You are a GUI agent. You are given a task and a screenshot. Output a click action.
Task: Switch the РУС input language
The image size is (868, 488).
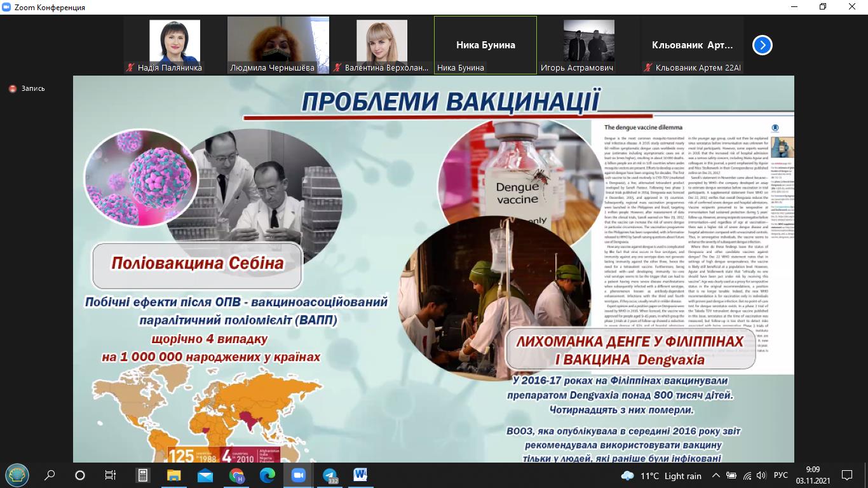pos(781,476)
